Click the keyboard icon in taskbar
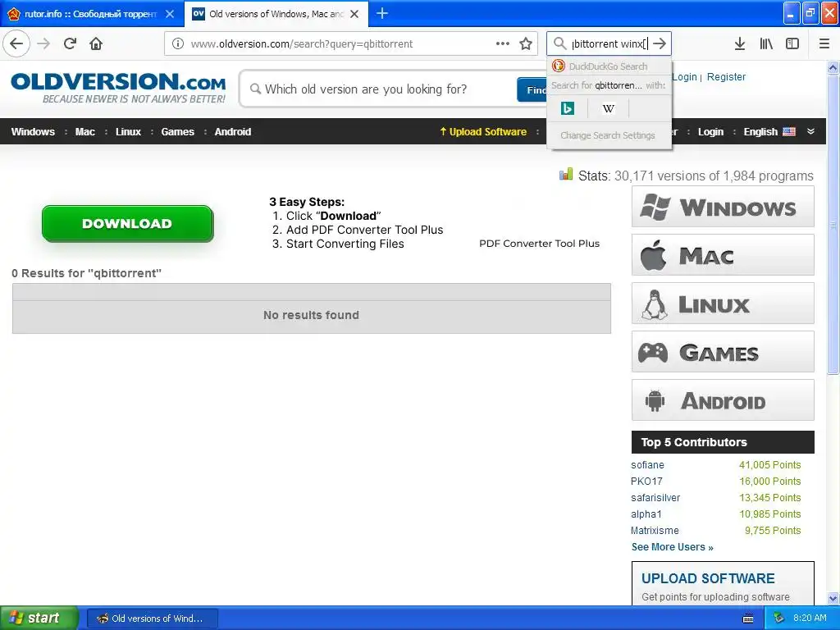Screen dimensions: 840x630 tap(748, 619)
